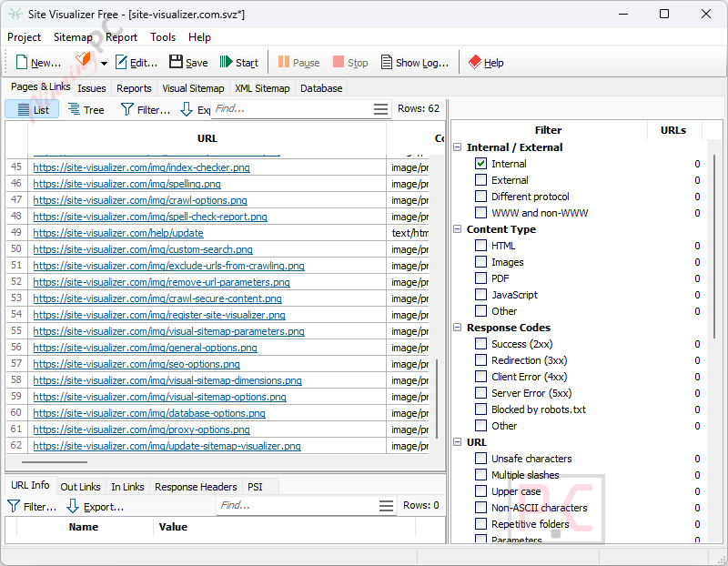Image resolution: width=728 pixels, height=566 pixels.
Task: Click the Stop icon in toolbar
Action: click(339, 62)
